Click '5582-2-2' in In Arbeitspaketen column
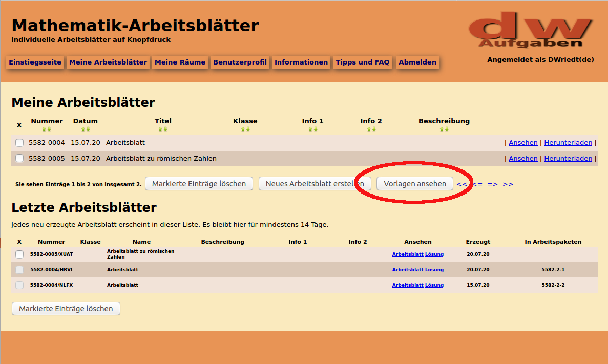This screenshot has width=608, height=364. coord(553,285)
